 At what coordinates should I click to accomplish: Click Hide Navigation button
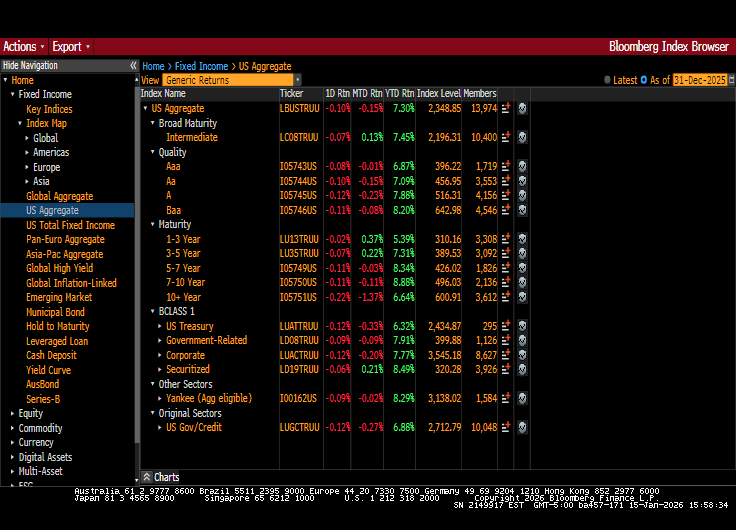tap(31, 66)
